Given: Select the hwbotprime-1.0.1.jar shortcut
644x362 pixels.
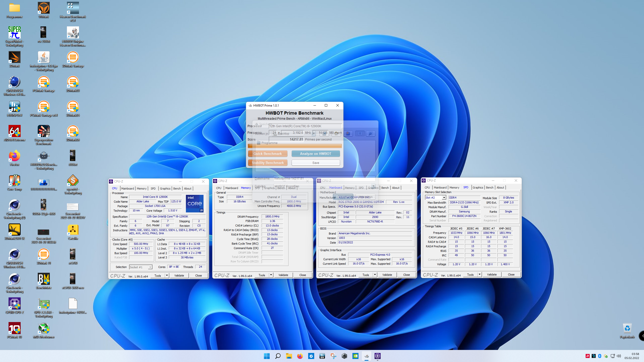Looking at the screenshot, I should [44, 61].
